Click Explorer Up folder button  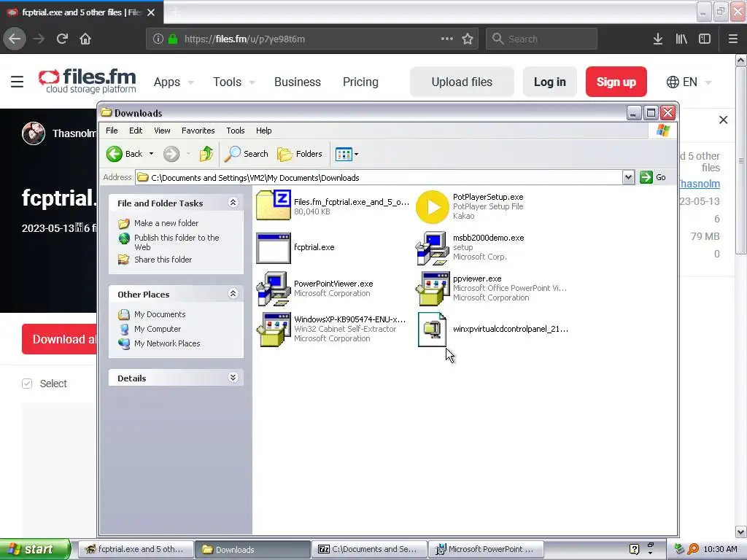(206, 154)
